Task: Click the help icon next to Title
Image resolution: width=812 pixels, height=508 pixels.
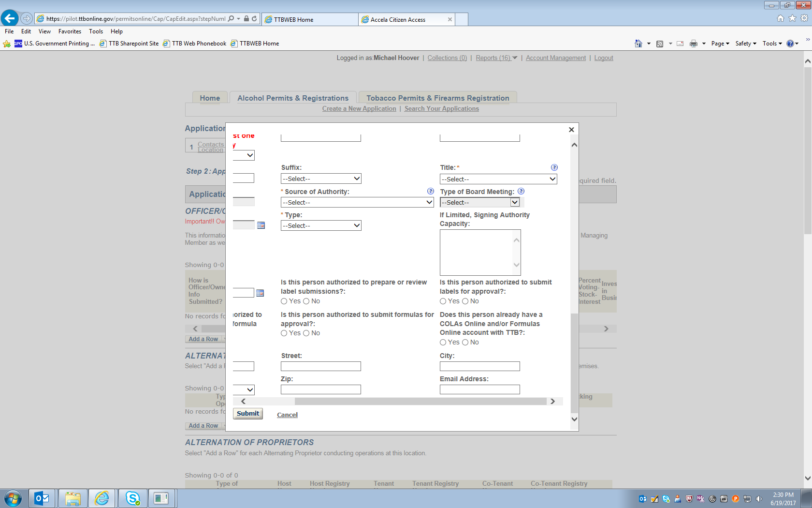Action: pyautogui.click(x=554, y=167)
